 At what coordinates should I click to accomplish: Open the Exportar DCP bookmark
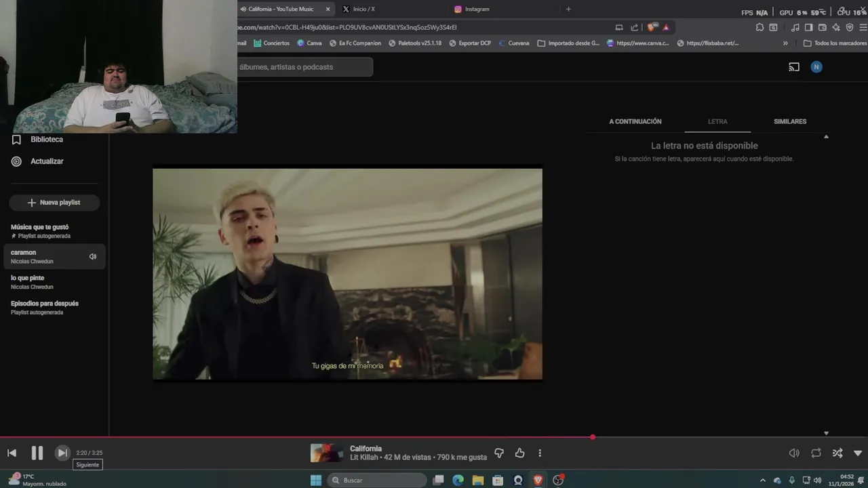pyautogui.click(x=469, y=43)
